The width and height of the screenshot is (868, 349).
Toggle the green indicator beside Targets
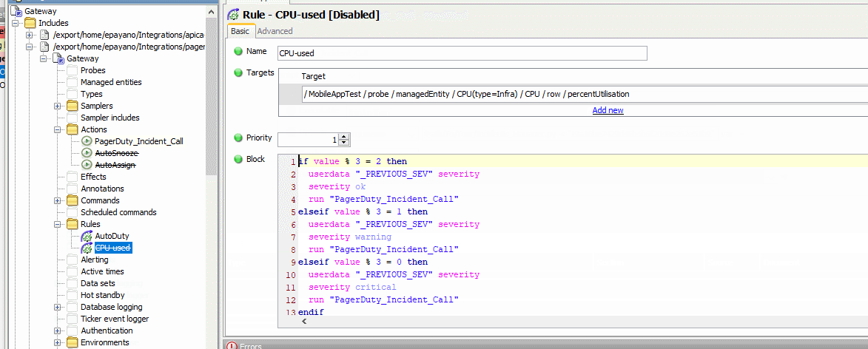coord(238,72)
